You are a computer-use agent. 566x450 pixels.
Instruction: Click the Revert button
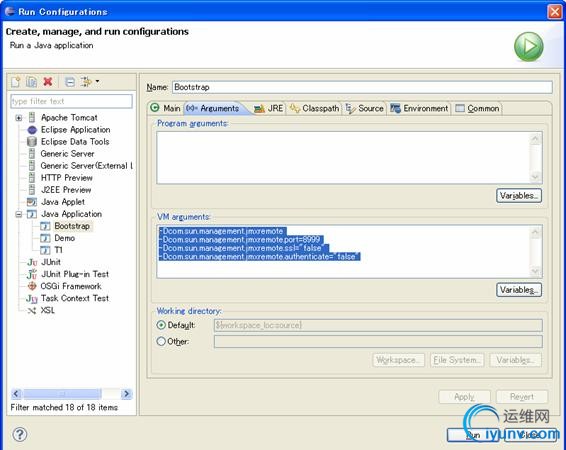pyautogui.click(x=522, y=397)
